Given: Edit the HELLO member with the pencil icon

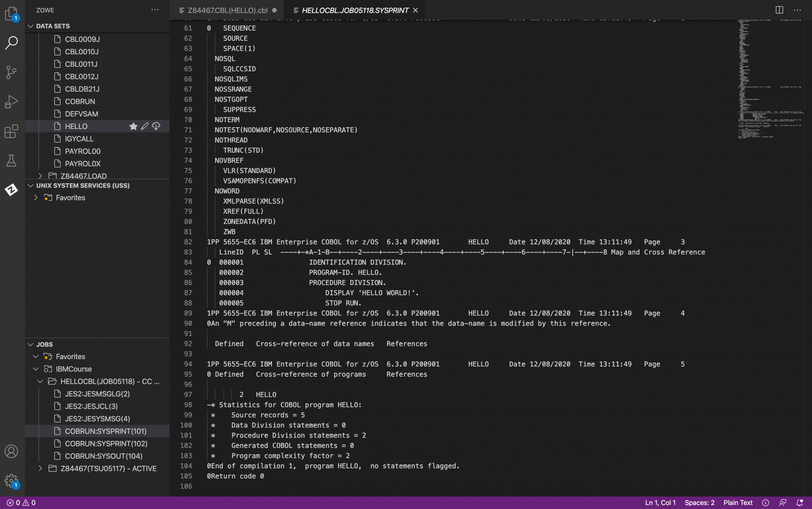Looking at the screenshot, I should (x=145, y=126).
